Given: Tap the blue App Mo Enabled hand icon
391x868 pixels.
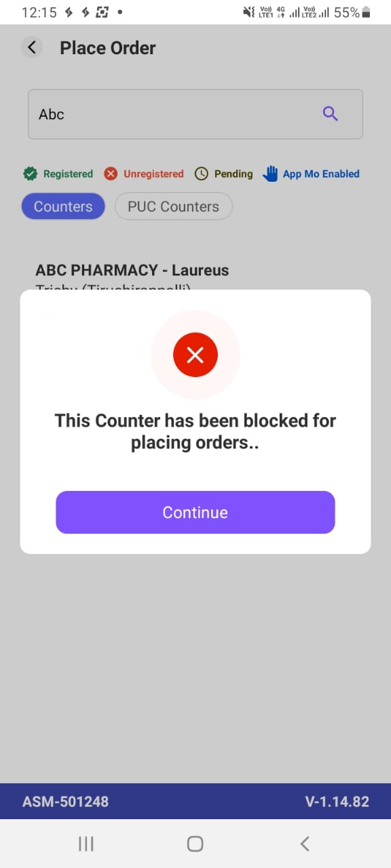Looking at the screenshot, I should click(x=270, y=174).
